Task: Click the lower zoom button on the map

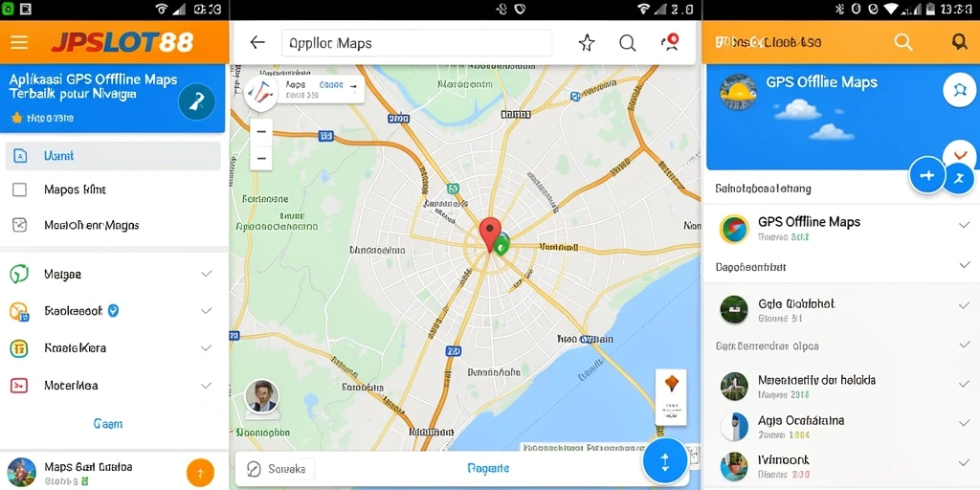Action: [x=261, y=158]
